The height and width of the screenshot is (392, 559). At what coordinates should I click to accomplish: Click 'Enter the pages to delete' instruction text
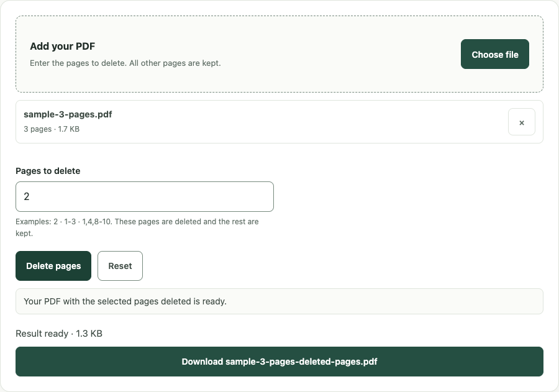click(x=125, y=63)
